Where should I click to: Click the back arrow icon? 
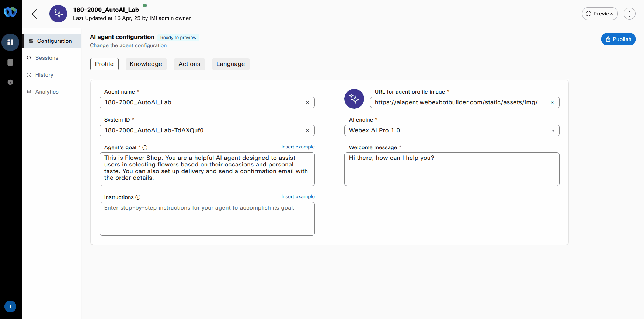click(x=37, y=14)
